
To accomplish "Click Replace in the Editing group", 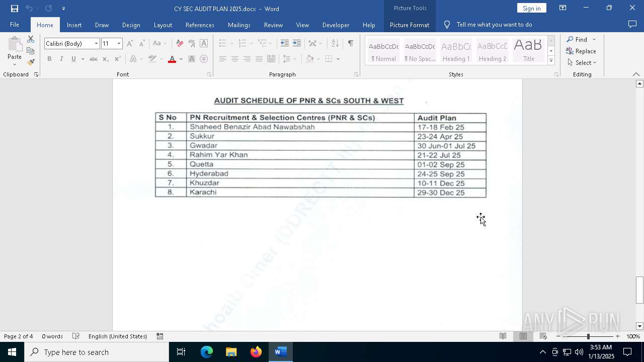I will (x=581, y=51).
